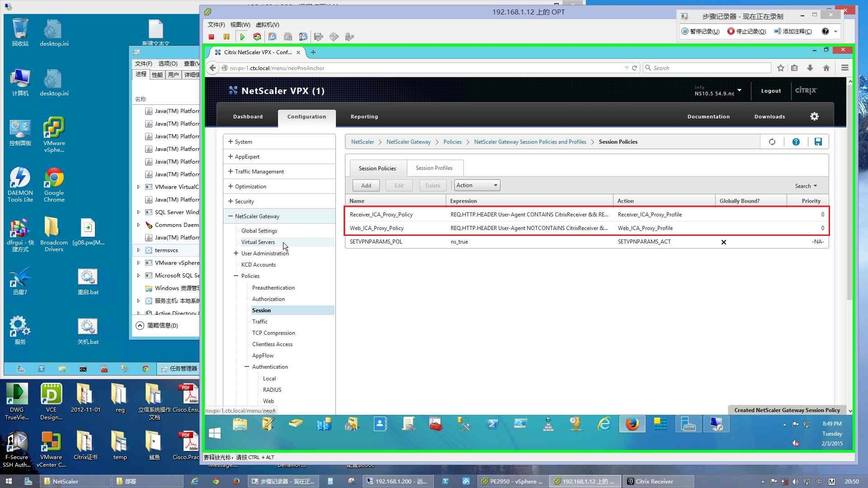Open the NS10.5 info dropdown arrow

click(739, 90)
